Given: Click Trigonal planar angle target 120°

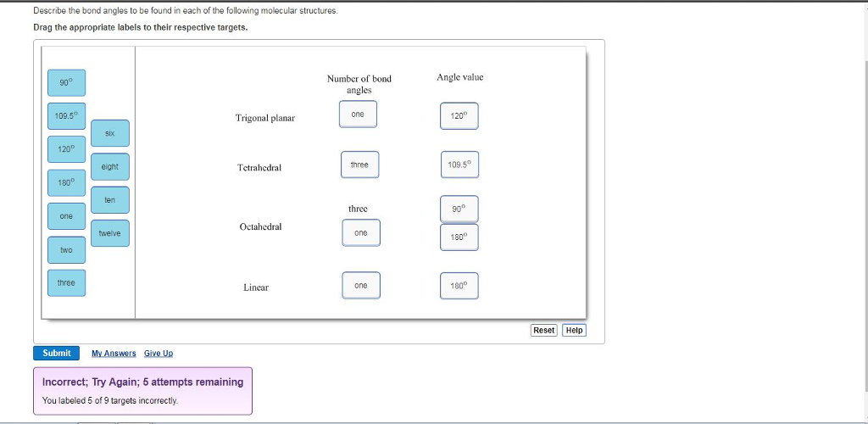Looking at the screenshot, I should point(459,116).
